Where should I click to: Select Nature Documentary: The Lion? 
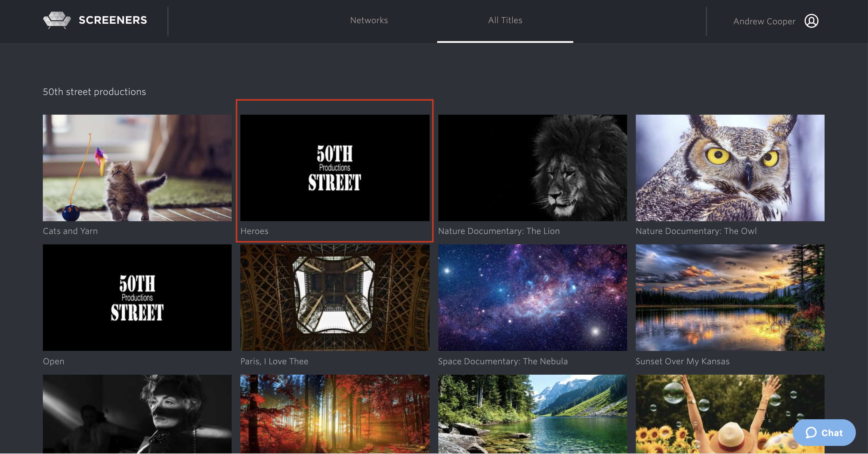point(532,168)
